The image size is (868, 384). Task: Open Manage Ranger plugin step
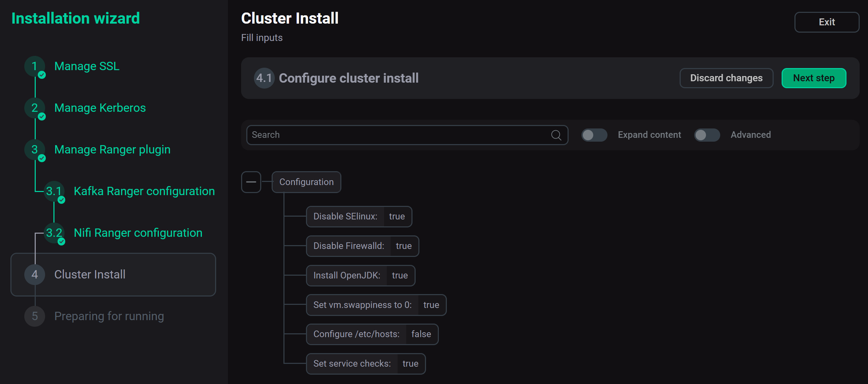[x=112, y=150]
